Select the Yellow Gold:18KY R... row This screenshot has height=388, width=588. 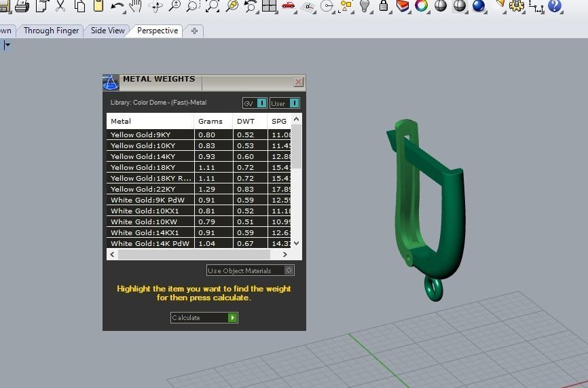pos(199,178)
